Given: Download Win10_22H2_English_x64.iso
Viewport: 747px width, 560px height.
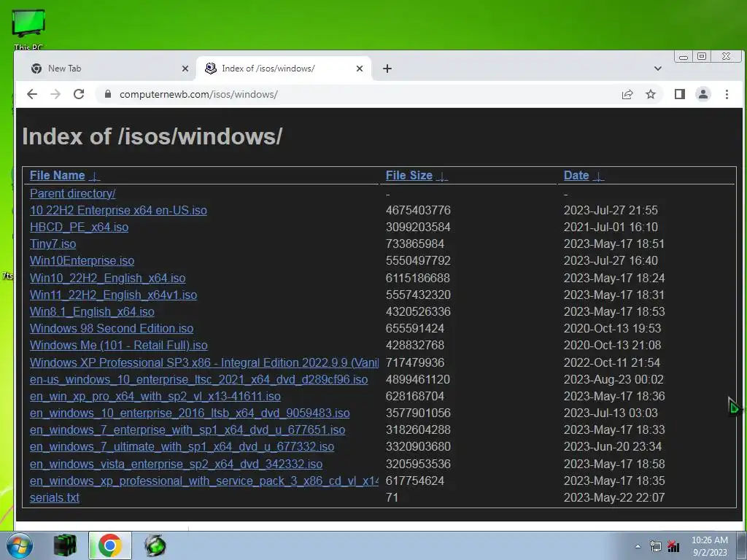Looking at the screenshot, I should 108,278.
